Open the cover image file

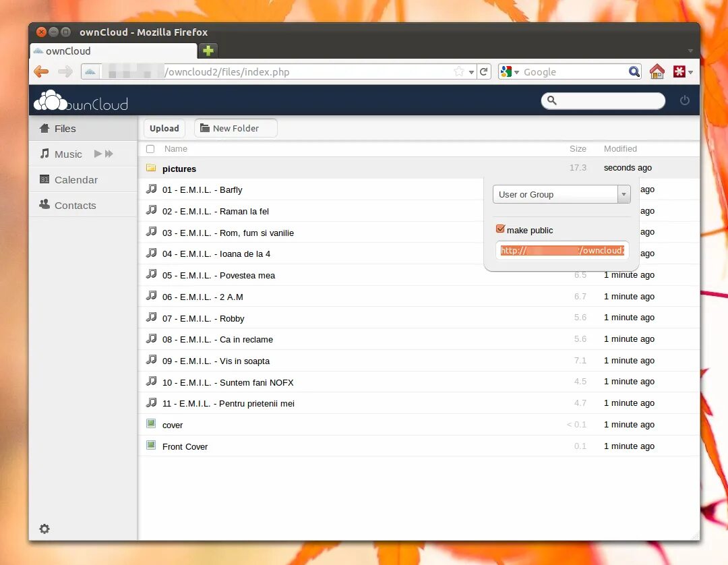(173, 425)
